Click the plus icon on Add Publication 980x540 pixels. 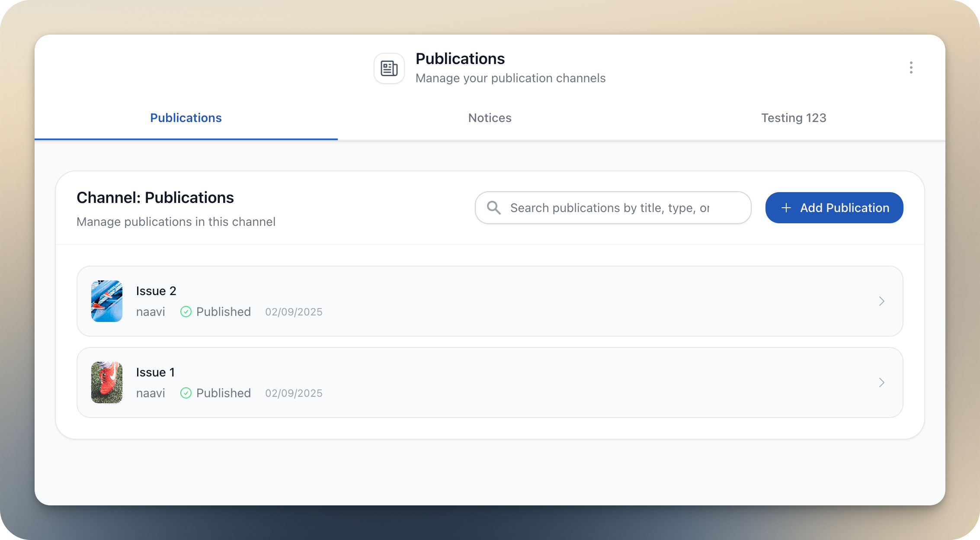click(x=786, y=208)
